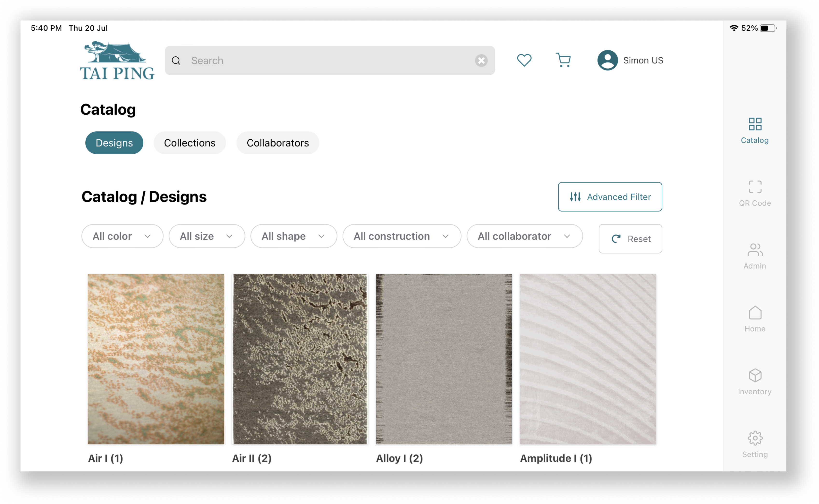Open the shopping cart
The width and height of the screenshot is (819, 504).
[x=563, y=60]
